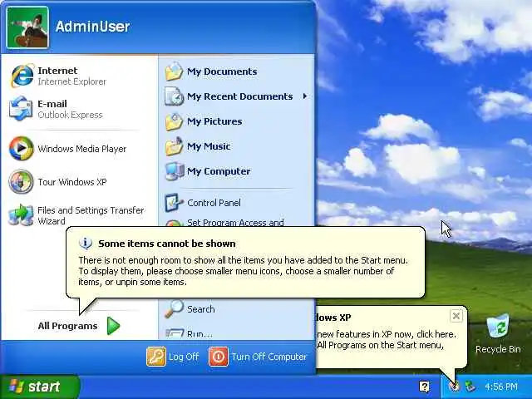Click the AdminUser account picture
This screenshot has height=399, width=532.
click(x=27, y=27)
